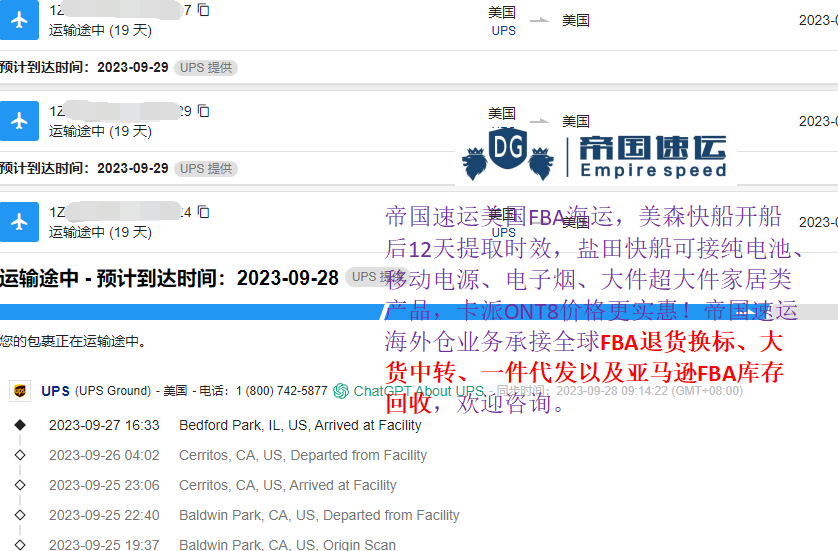The width and height of the screenshot is (838, 551).
Task: Click third row's 运输途中 (19 天) status
Action: (x=100, y=232)
